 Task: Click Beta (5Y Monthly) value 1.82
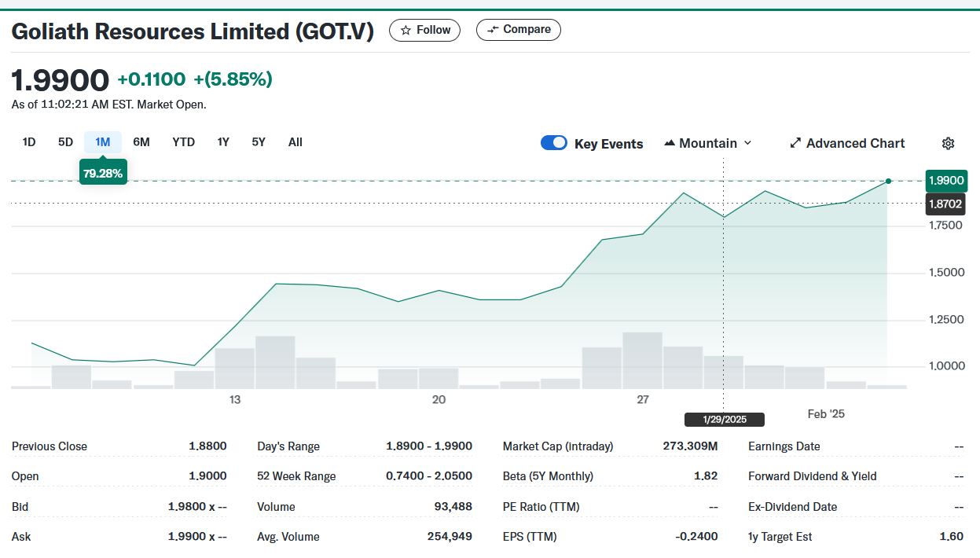point(707,476)
